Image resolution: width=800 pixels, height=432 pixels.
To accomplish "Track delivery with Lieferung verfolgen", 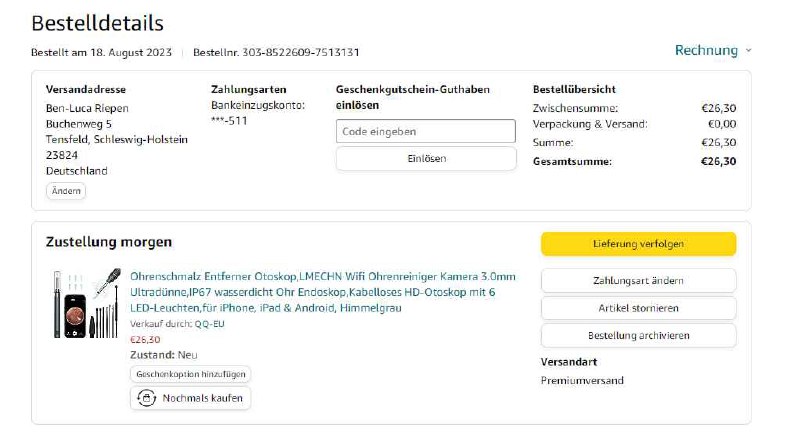I will 638,244.
